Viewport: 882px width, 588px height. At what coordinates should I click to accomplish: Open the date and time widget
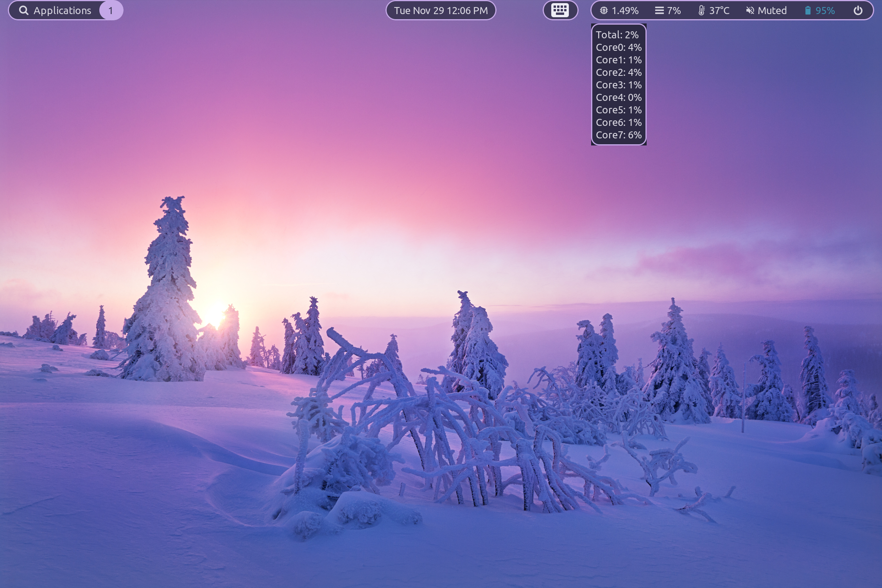441,11
